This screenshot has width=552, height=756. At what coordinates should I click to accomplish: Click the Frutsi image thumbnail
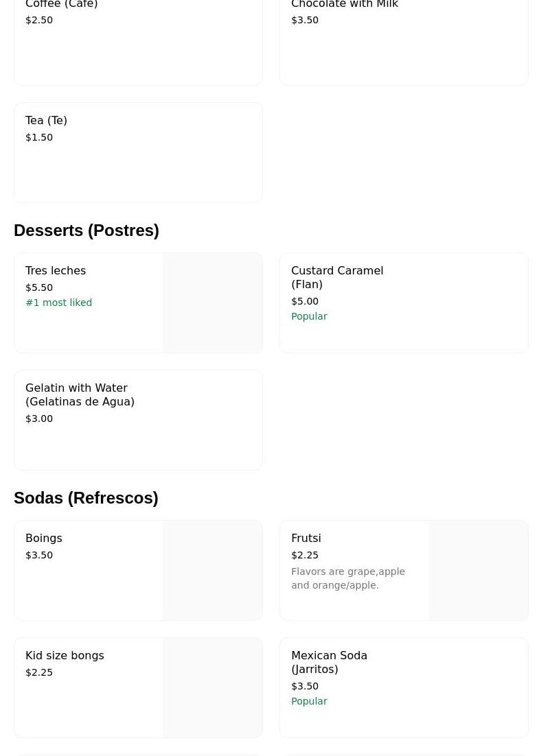(x=479, y=571)
